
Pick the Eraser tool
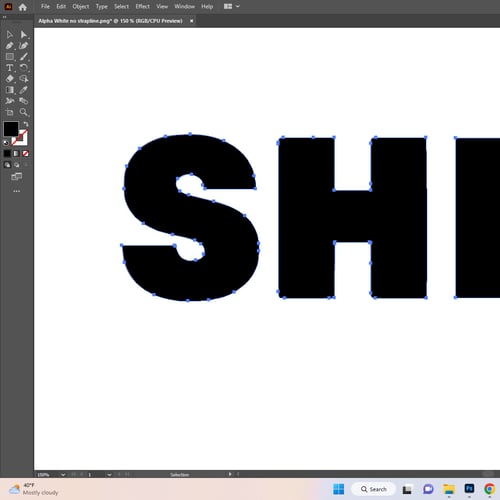[10, 79]
